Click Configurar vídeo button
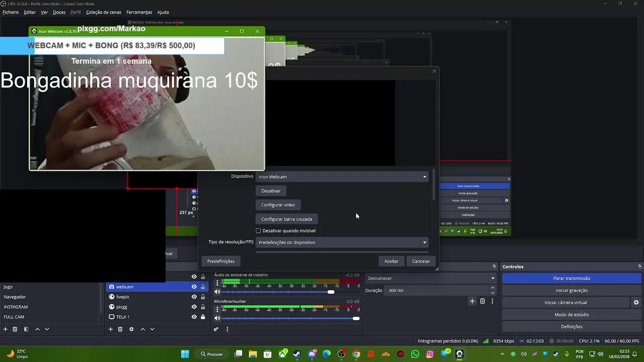Viewport: 644px width, 362px height. point(278,205)
